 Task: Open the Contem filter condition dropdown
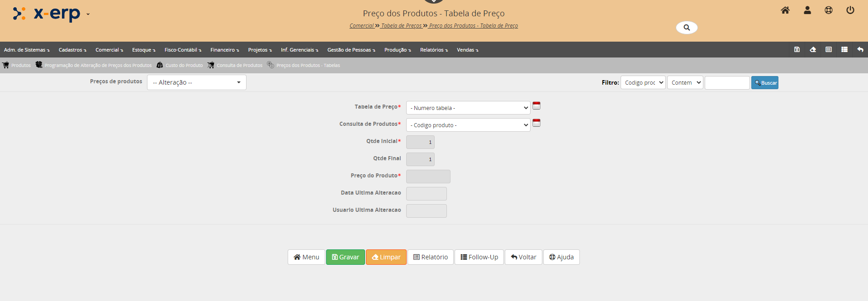tap(685, 82)
